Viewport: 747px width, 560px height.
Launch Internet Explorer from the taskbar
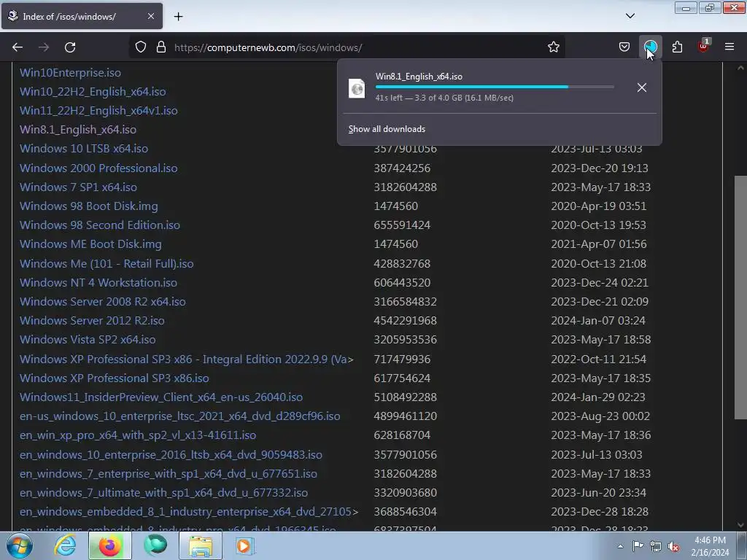[65, 545]
